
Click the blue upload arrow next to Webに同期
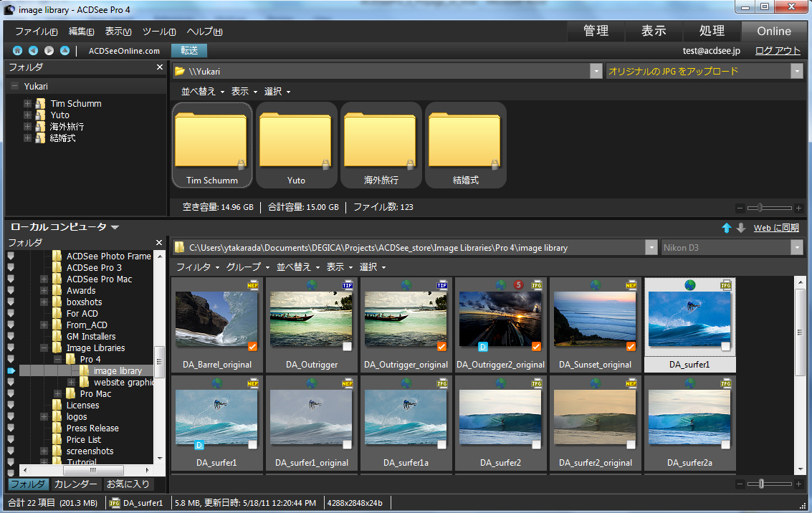[x=726, y=227]
